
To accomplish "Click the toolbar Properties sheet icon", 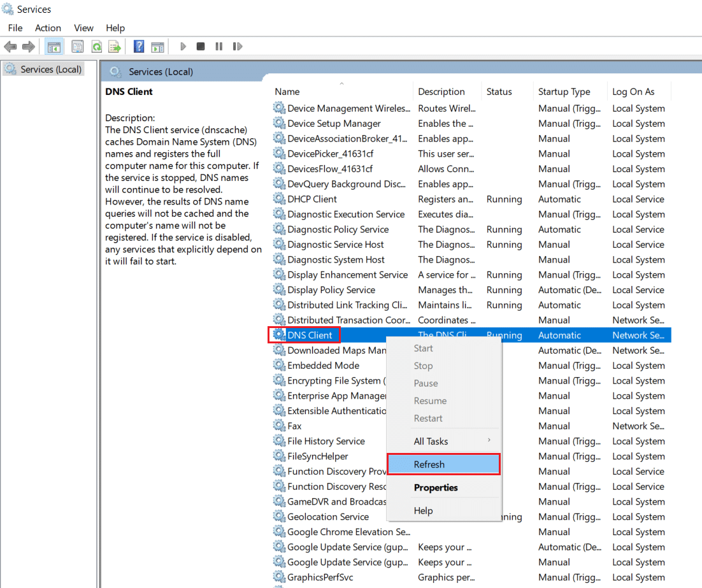I will tap(78, 47).
